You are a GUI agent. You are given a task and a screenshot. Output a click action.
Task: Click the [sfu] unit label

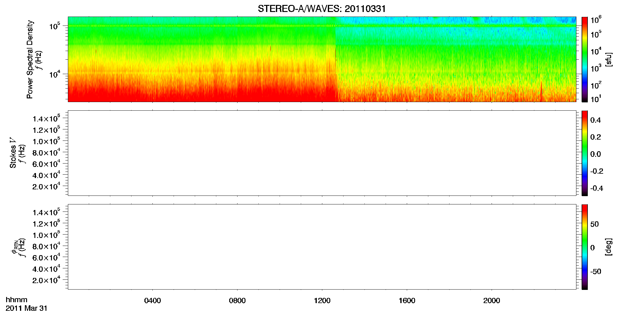[609, 60]
